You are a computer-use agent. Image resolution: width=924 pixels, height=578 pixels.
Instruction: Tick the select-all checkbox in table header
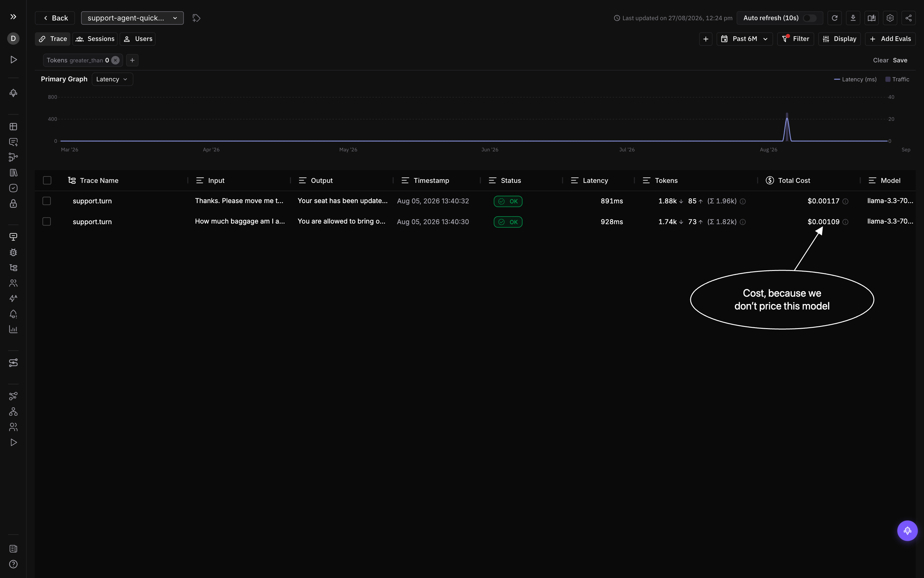(x=47, y=180)
